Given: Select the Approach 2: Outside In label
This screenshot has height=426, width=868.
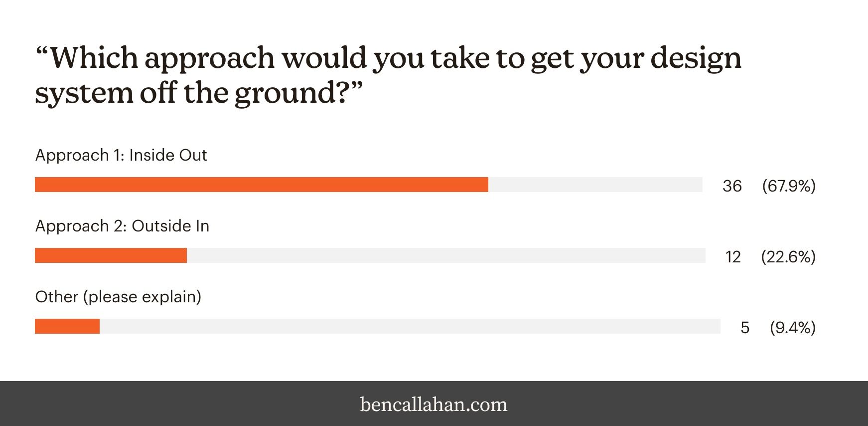Looking at the screenshot, I should [x=122, y=226].
